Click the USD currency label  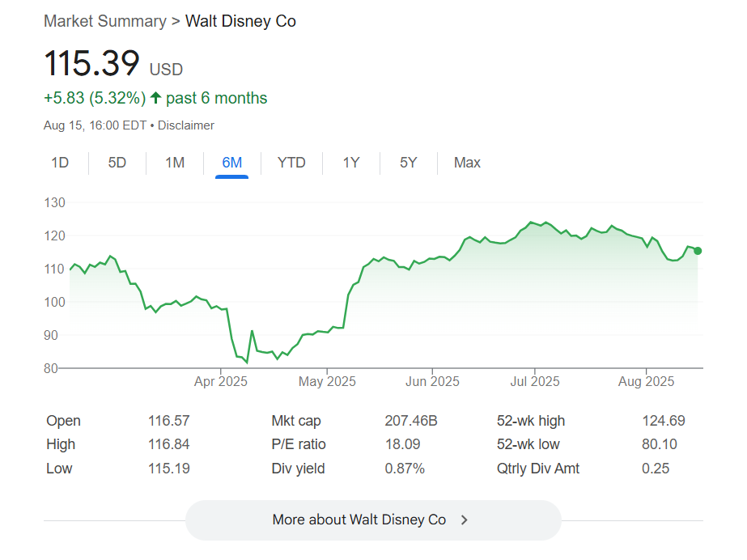(166, 70)
